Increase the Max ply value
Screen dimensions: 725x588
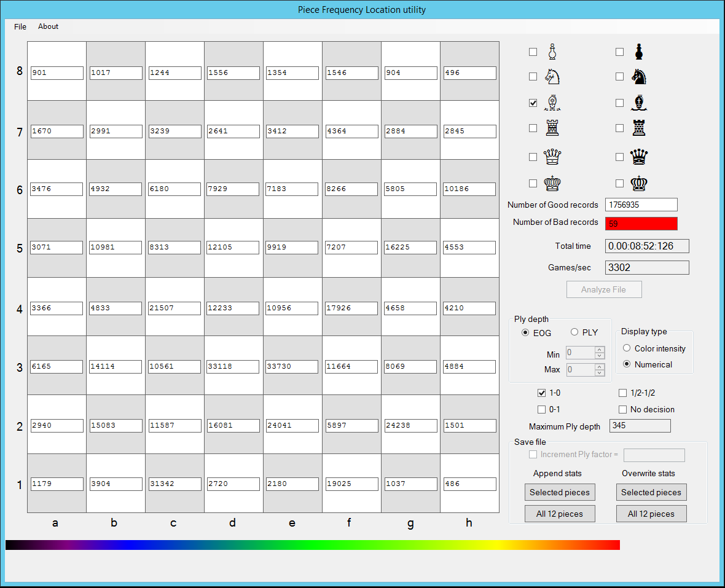pos(600,367)
